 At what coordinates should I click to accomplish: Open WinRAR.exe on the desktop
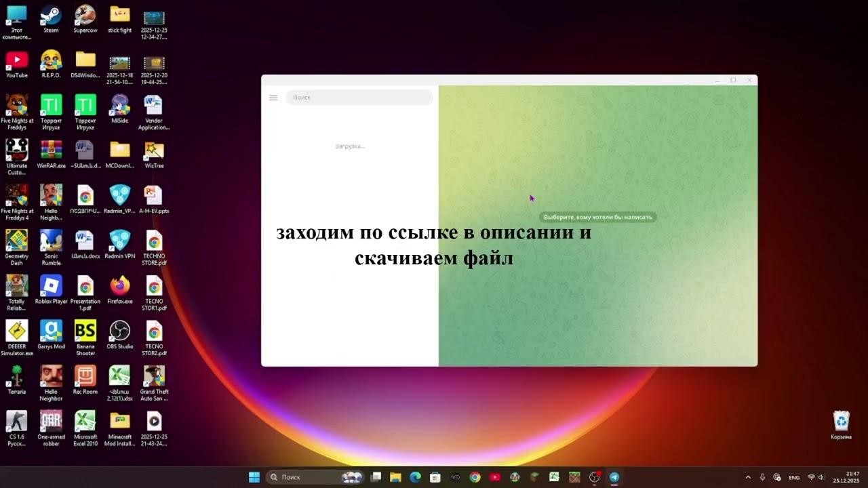point(51,155)
